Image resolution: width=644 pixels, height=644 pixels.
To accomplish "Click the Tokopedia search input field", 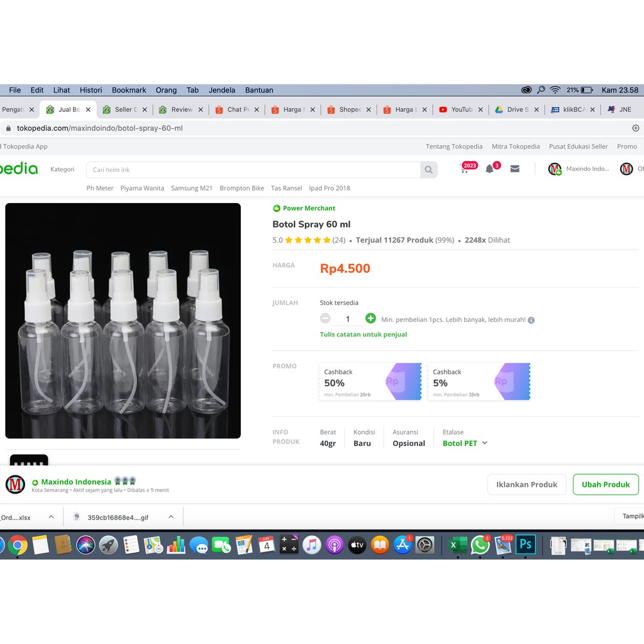I will pyautogui.click(x=255, y=170).
